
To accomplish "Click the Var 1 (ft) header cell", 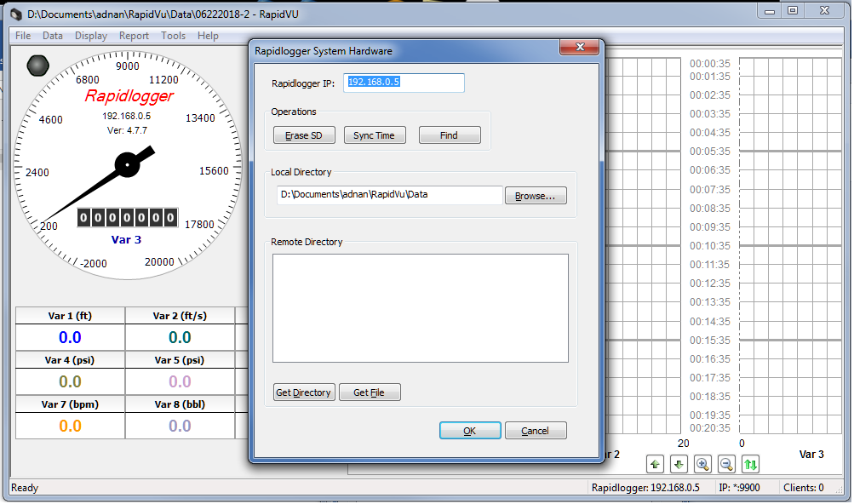I will point(71,316).
